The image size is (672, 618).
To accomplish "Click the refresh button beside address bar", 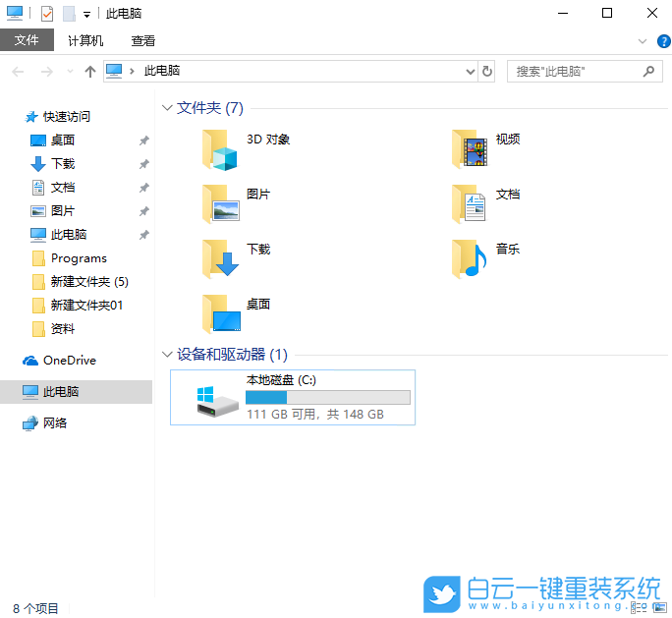I will 487,71.
